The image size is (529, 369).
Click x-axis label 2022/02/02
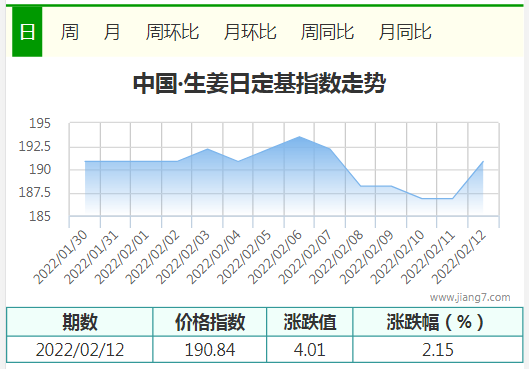click(152, 257)
